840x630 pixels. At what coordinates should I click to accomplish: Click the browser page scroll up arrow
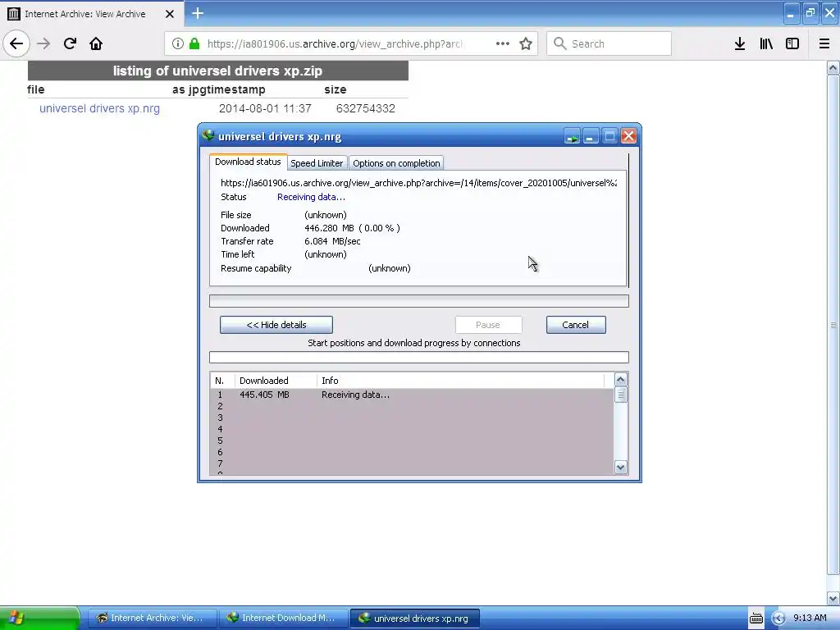click(x=833, y=68)
